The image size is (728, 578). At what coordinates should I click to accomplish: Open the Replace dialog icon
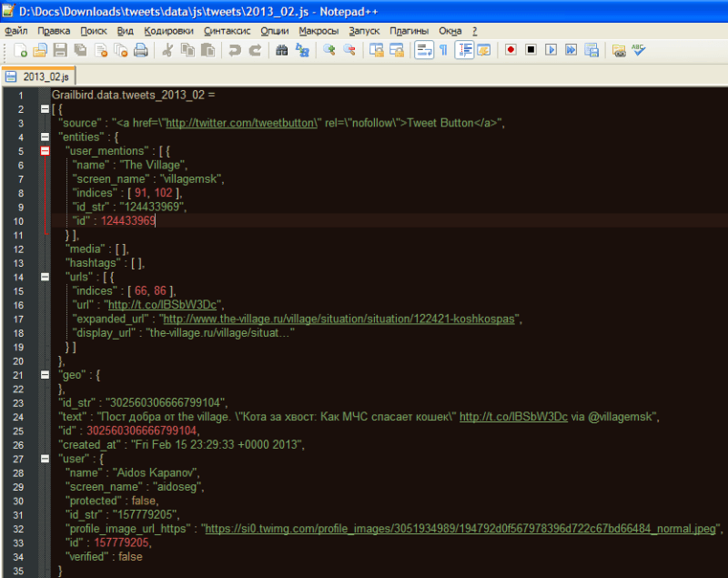302,50
